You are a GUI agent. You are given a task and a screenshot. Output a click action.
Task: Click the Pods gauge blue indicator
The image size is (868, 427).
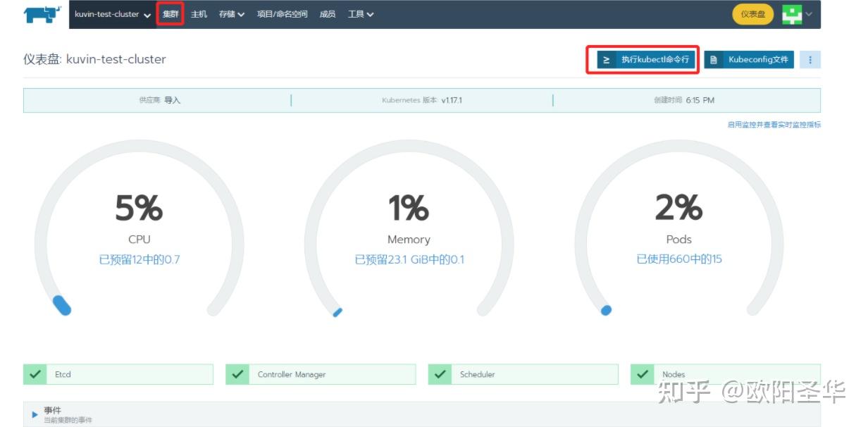pyautogui.click(x=606, y=309)
